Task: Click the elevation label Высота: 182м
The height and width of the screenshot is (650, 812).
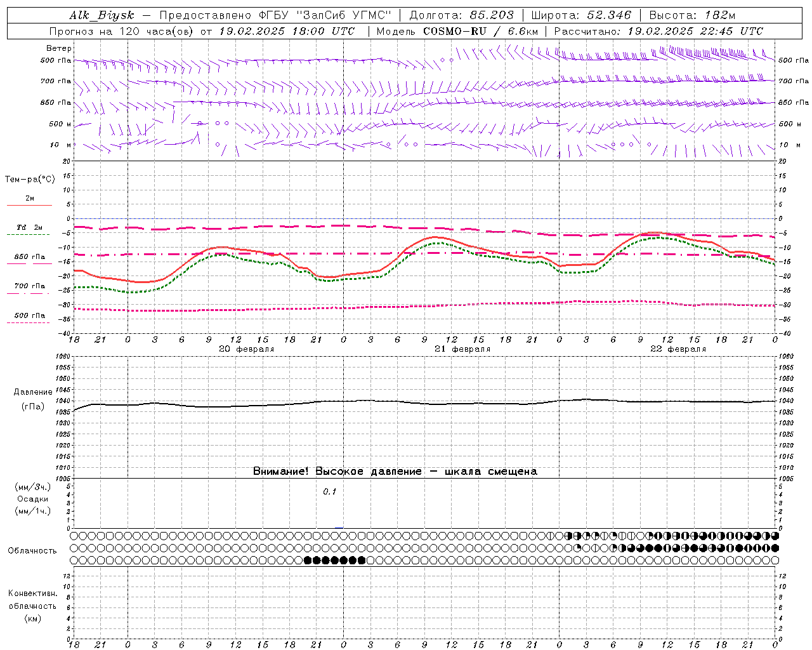Action: (692, 15)
